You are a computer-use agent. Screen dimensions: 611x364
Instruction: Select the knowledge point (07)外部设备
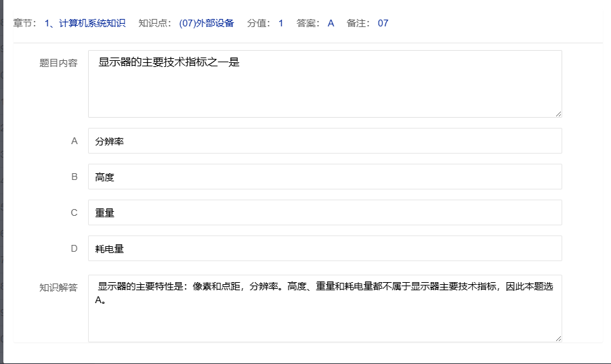point(207,24)
